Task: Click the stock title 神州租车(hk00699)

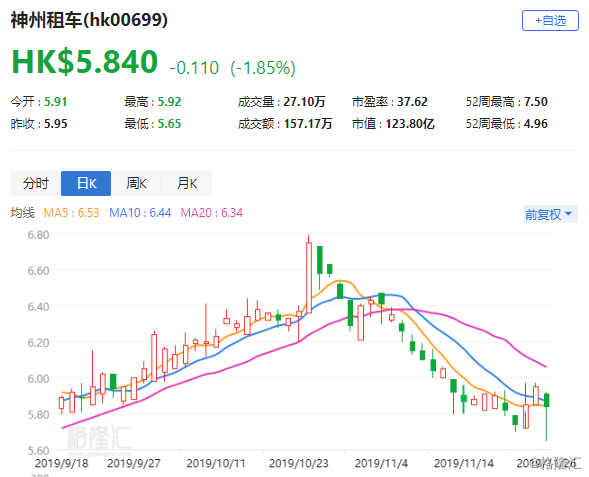Action: (89, 20)
